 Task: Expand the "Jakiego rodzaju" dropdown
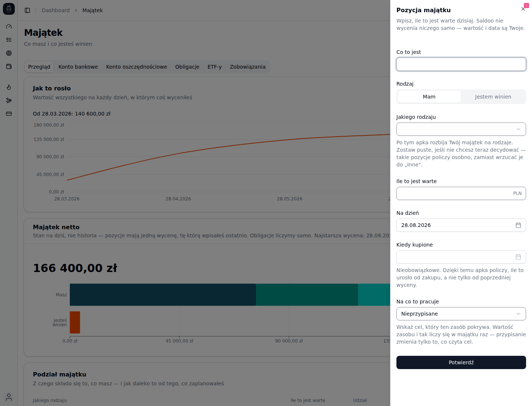(x=461, y=129)
